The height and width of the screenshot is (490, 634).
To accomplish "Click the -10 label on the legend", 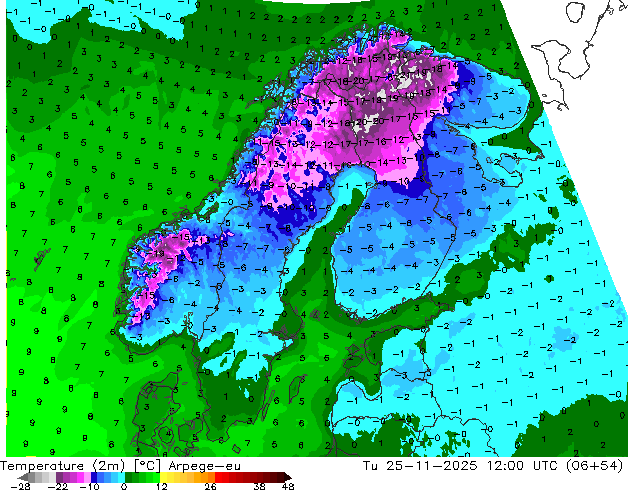I will point(89,486).
